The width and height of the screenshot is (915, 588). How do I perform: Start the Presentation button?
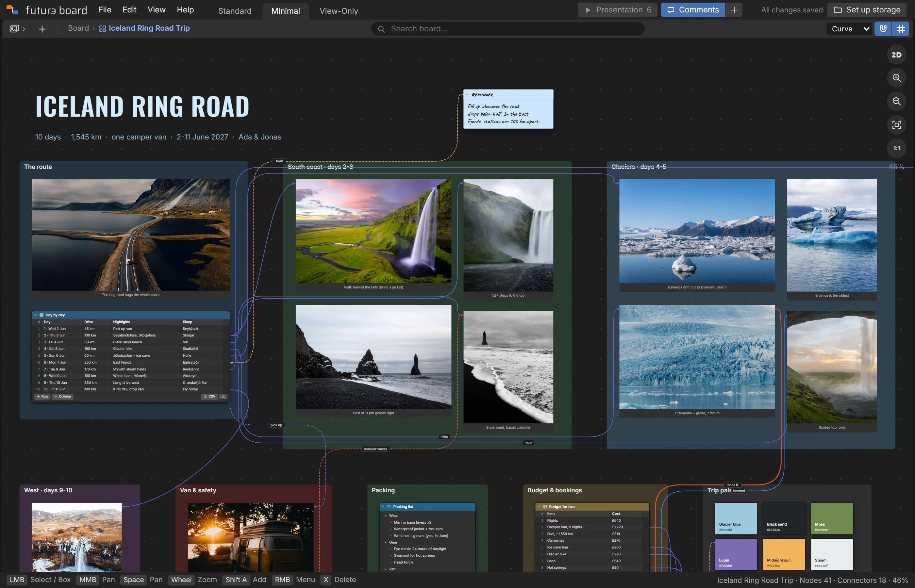tap(617, 10)
